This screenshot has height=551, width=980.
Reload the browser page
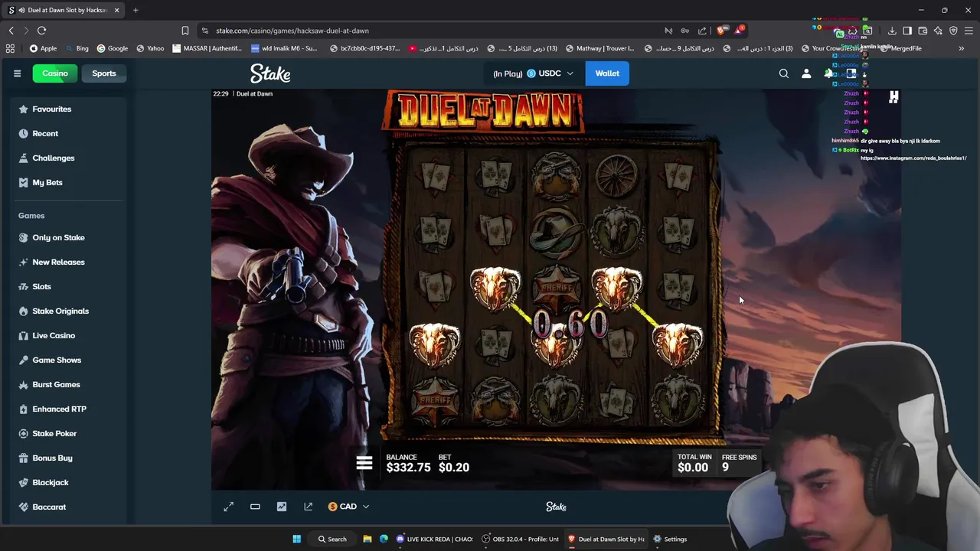point(41,31)
